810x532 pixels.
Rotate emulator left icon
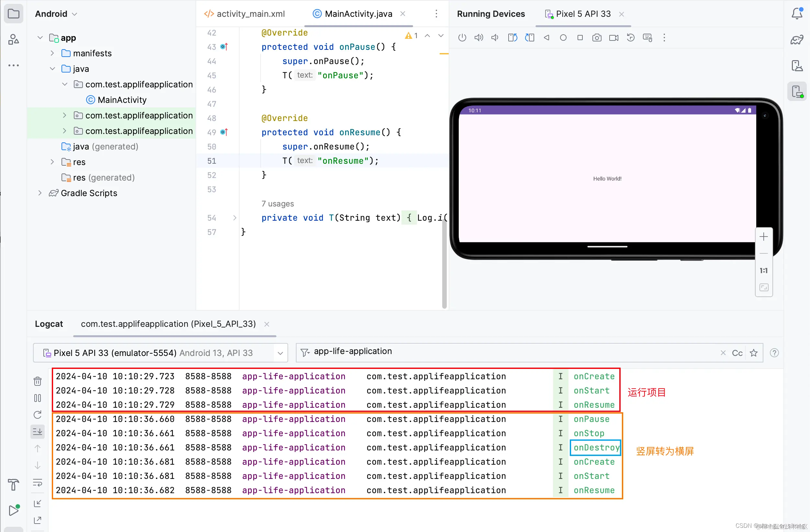click(512, 38)
